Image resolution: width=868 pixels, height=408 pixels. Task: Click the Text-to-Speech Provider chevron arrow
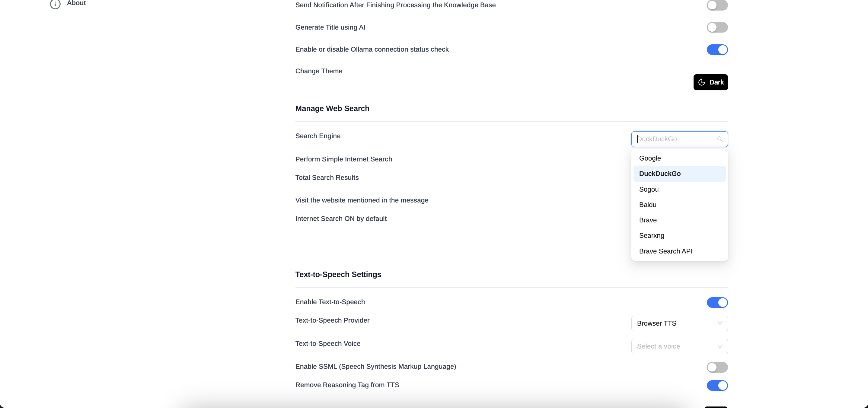720,324
